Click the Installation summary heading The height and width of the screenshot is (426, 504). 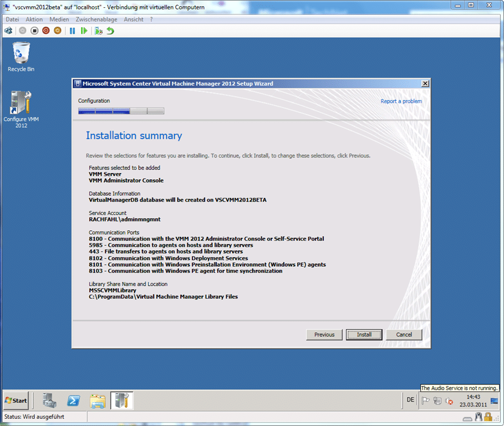(x=134, y=136)
